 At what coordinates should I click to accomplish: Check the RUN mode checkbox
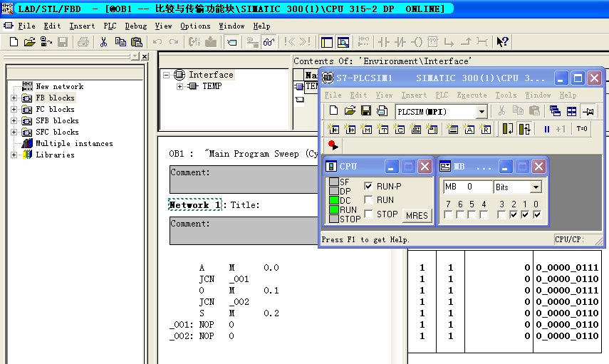click(x=368, y=199)
